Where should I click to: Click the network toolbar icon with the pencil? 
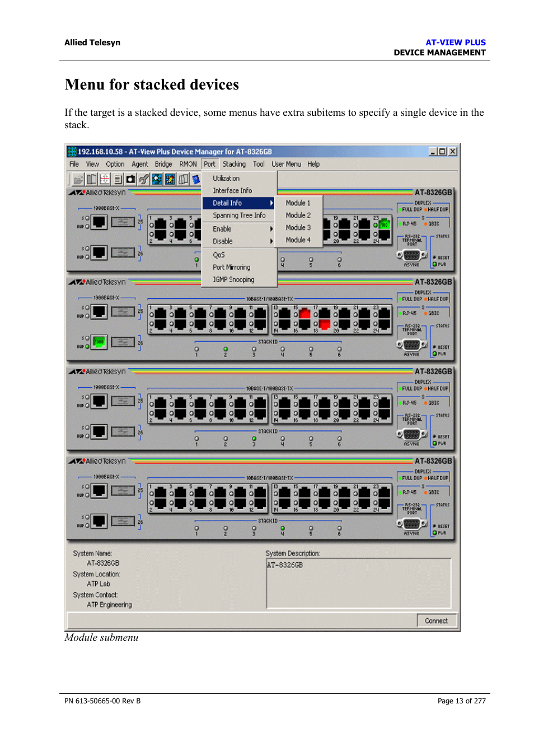click(170, 179)
